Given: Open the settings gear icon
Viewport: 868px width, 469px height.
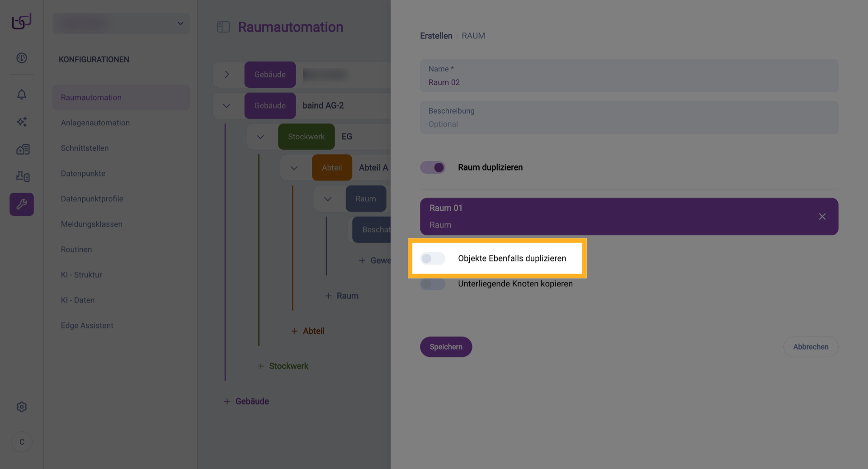Looking at the screenshot, I should pyautogui.click(x=22, y=407).
